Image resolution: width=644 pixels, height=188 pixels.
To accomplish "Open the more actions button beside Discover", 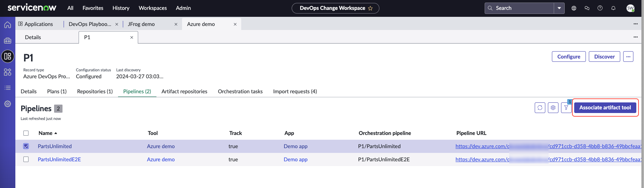I will coord(628,57).
